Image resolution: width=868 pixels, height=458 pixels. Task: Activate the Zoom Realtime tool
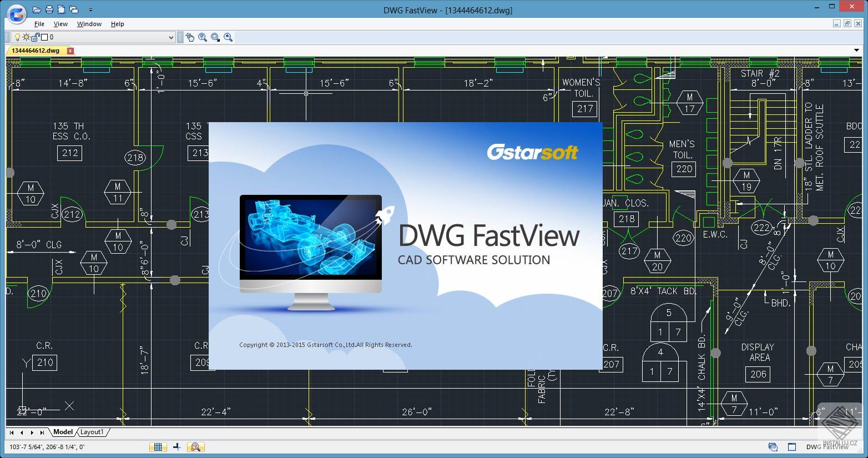[203, 37]
